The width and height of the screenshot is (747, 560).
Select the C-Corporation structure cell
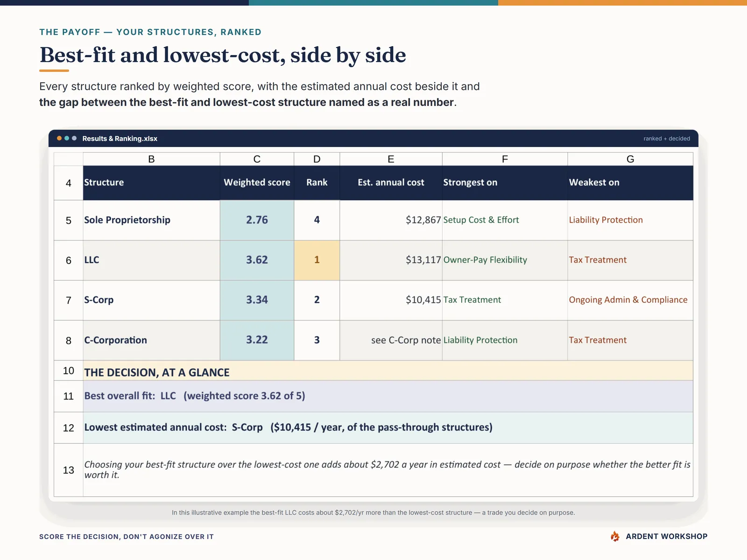tap(151, 340)
